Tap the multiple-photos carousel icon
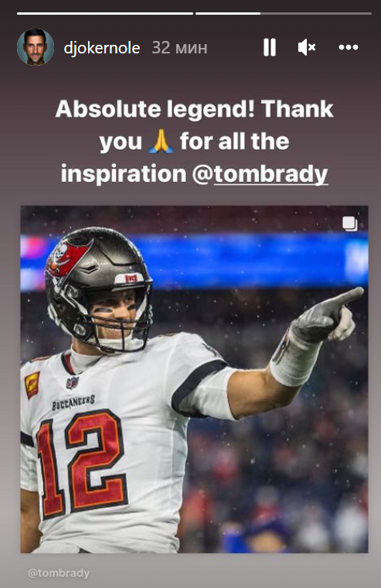381x588 pixels. (350, 224)
